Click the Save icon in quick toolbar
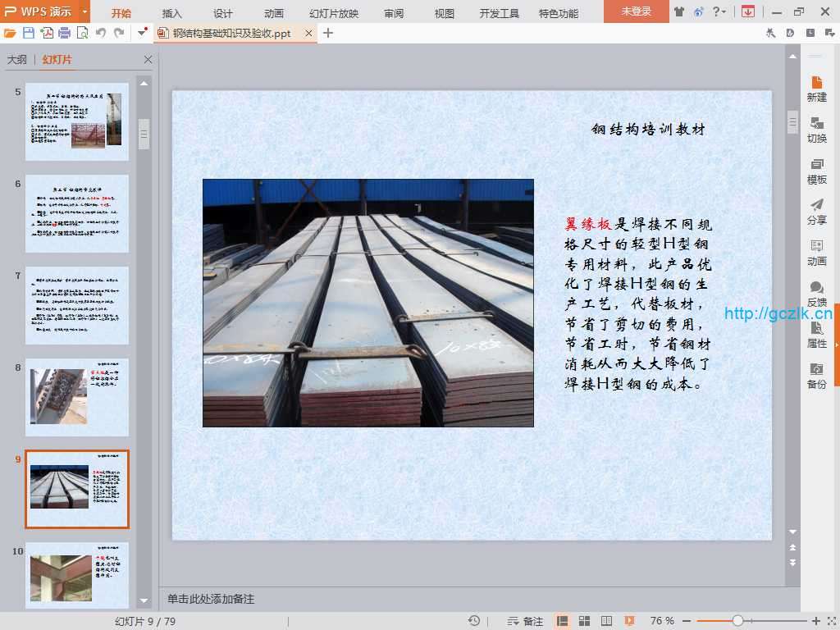The image size is (840, 630). 29,33
